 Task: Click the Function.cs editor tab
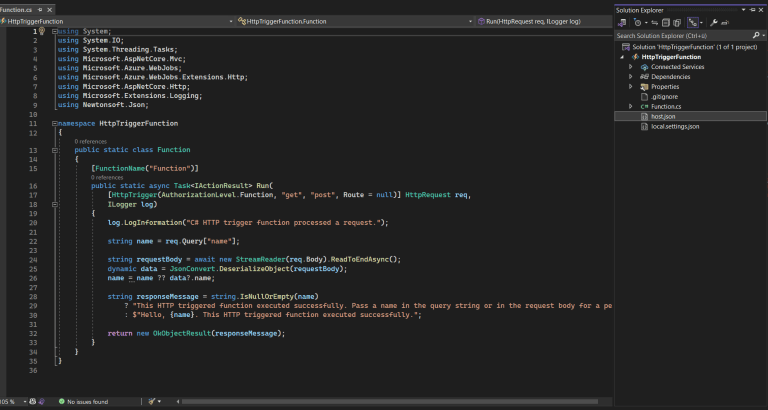(16, 10)
